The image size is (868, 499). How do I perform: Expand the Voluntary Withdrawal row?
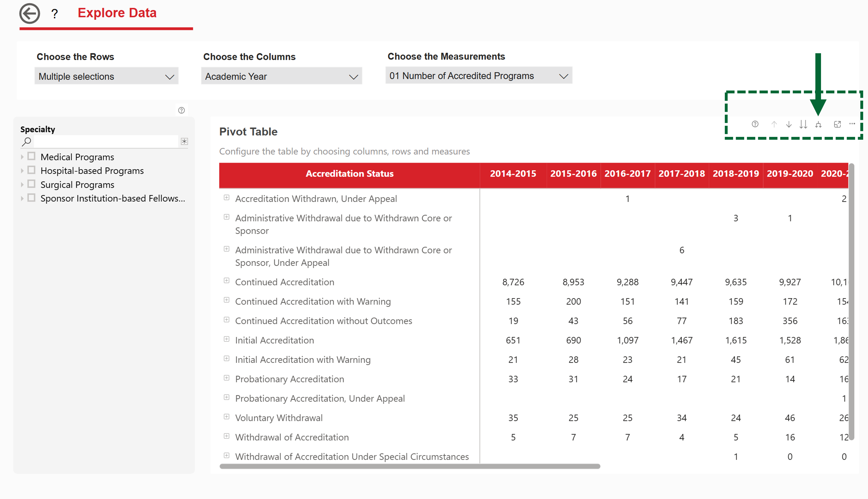227,417
